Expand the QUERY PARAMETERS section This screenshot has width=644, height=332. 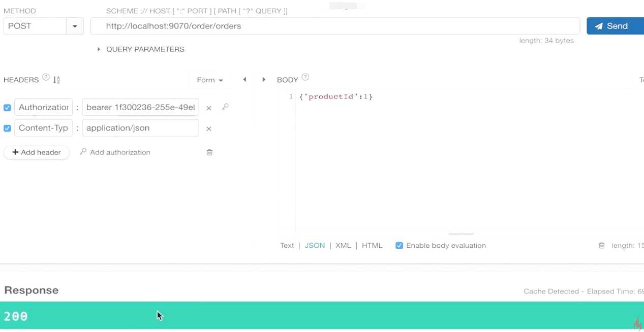click(x=141, y=49)
